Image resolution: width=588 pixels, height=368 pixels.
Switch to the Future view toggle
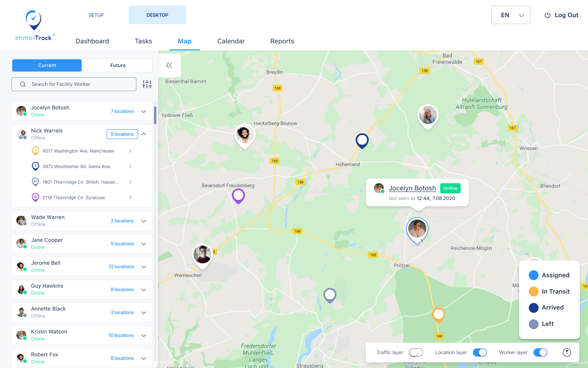pos(118,65)
